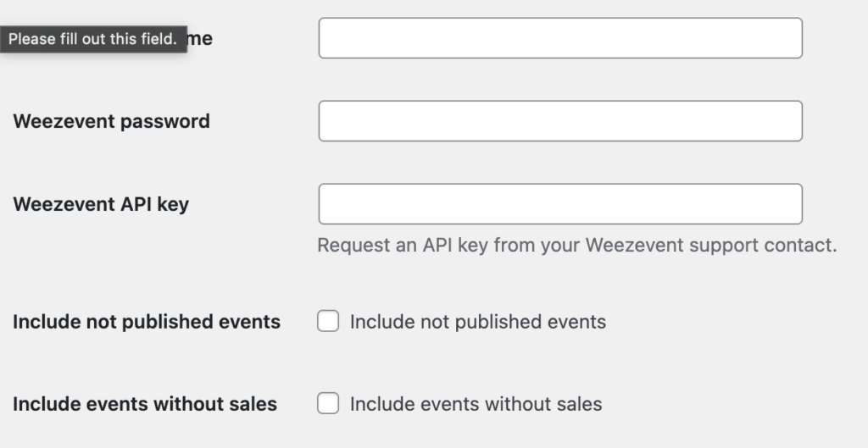Enable the Include not published events checkbox

pos(328,322)
